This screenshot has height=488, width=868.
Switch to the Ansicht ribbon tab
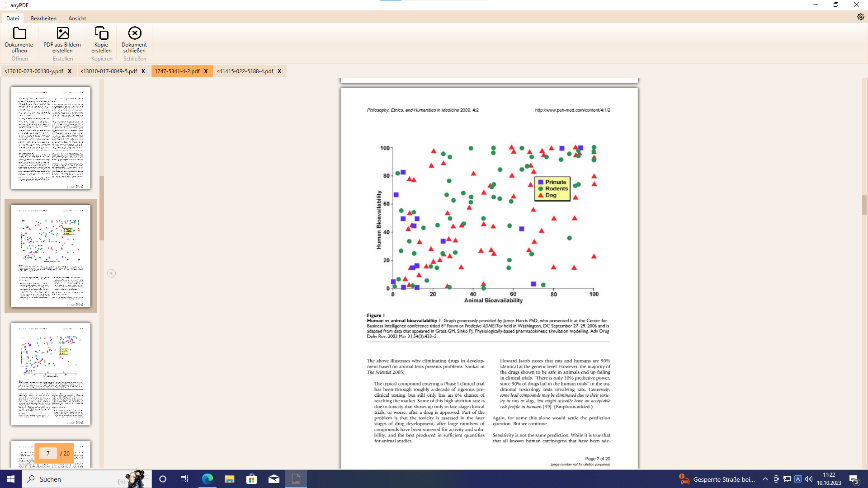pos(77,19)
